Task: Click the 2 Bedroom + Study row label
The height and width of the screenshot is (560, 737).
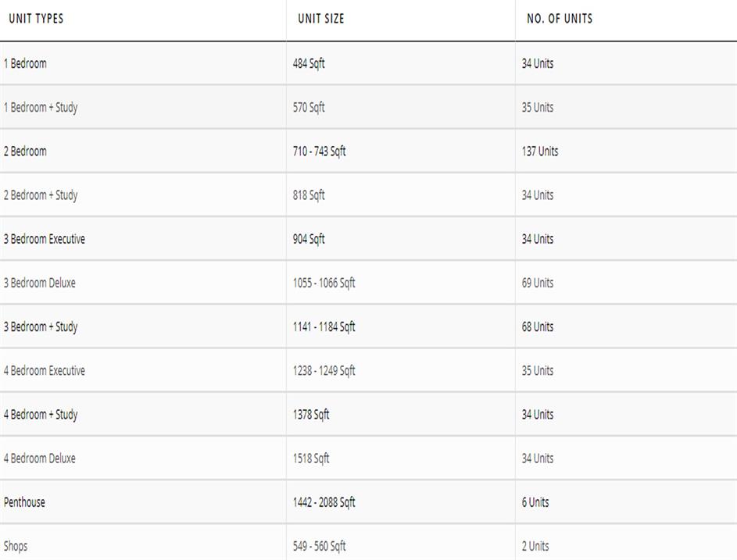Action: [x=41, y=195]
